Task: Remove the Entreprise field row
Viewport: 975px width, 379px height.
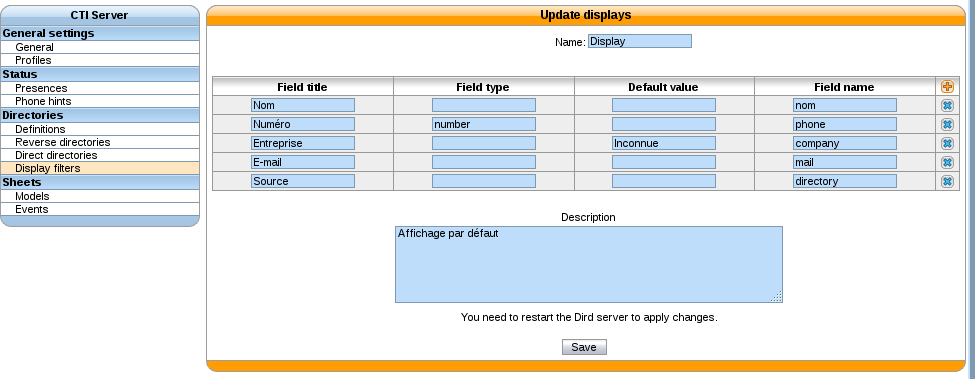Action: (x=947, y=144)
